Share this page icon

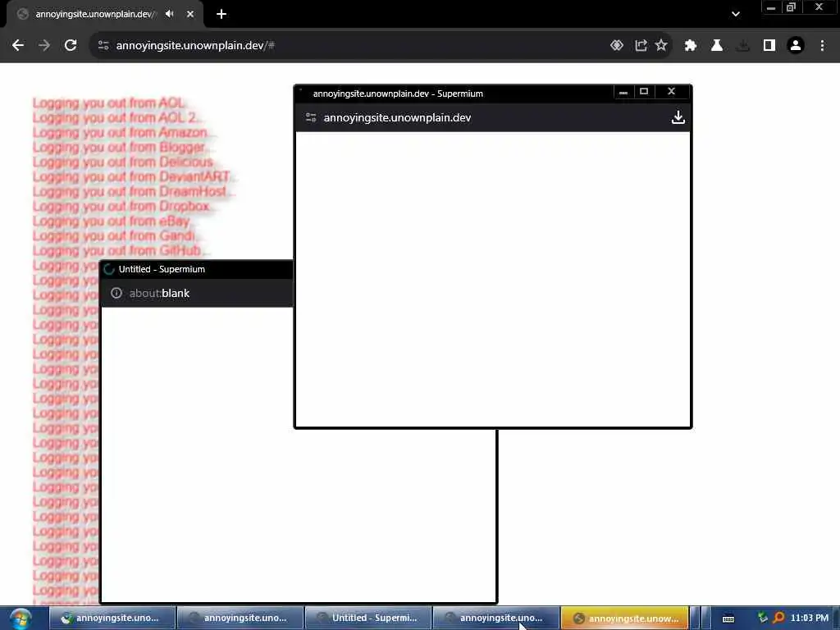tap(641, 46)
